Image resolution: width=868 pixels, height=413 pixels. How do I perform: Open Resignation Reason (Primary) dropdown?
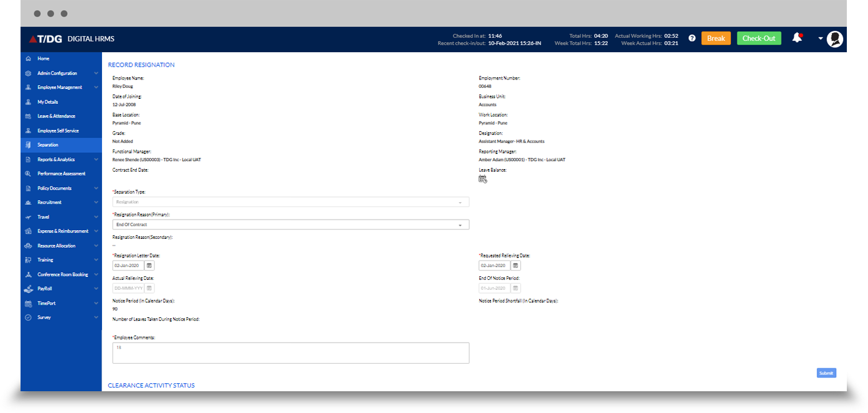291,225
